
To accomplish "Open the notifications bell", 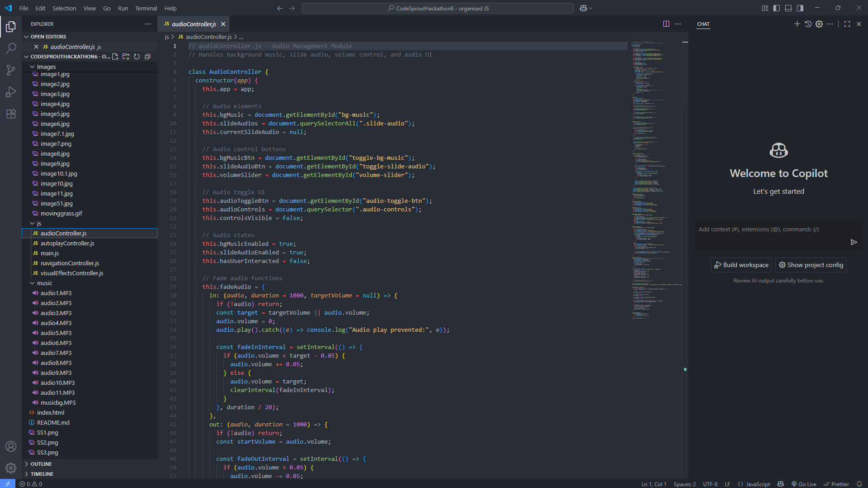I will coord(859,484).
